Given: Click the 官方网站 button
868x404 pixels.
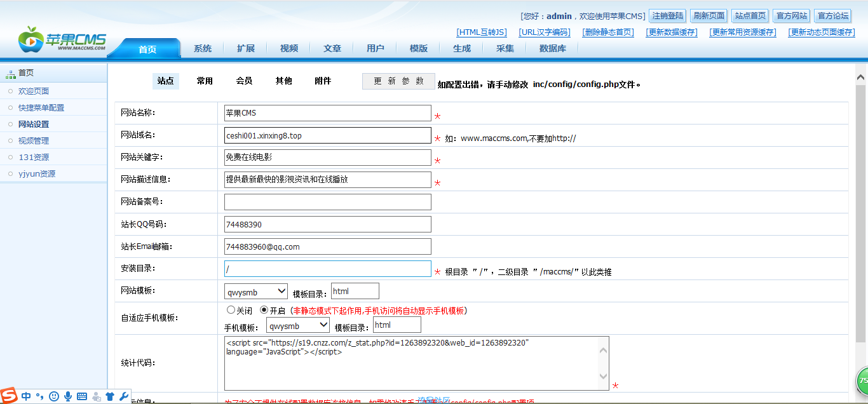Looking at the screenshot, I should (792, 16).
